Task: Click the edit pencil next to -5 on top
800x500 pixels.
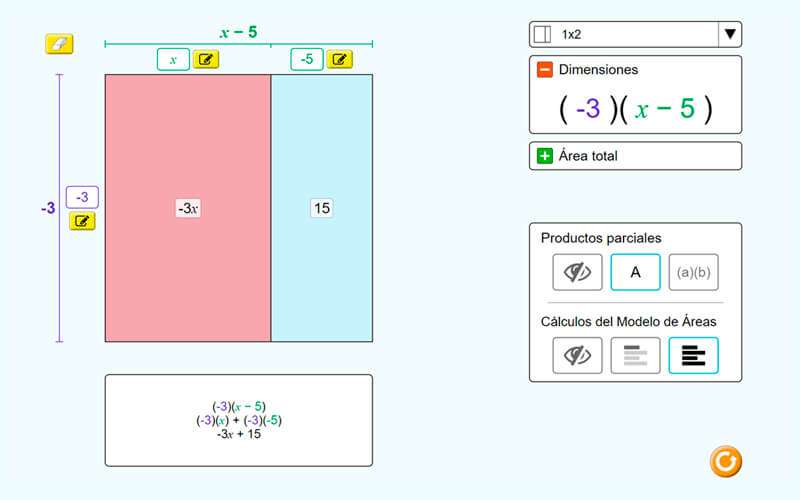Action: (x=340, y=59)
